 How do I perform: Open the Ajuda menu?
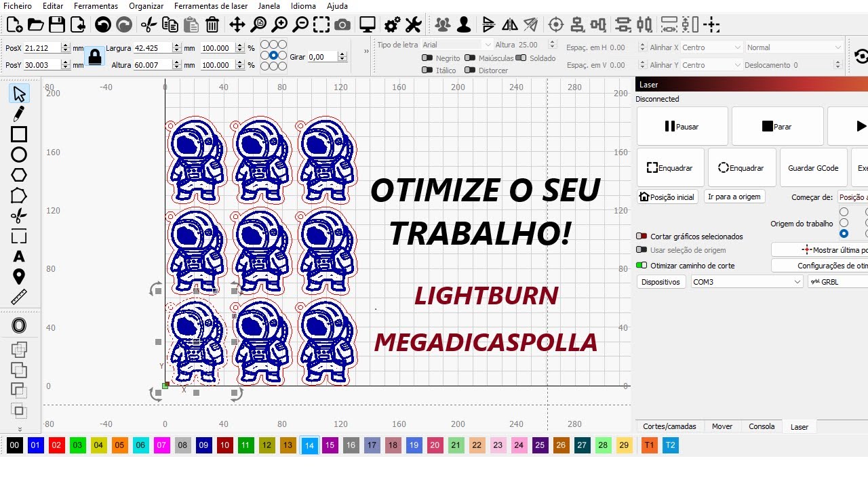pos(337,6)
